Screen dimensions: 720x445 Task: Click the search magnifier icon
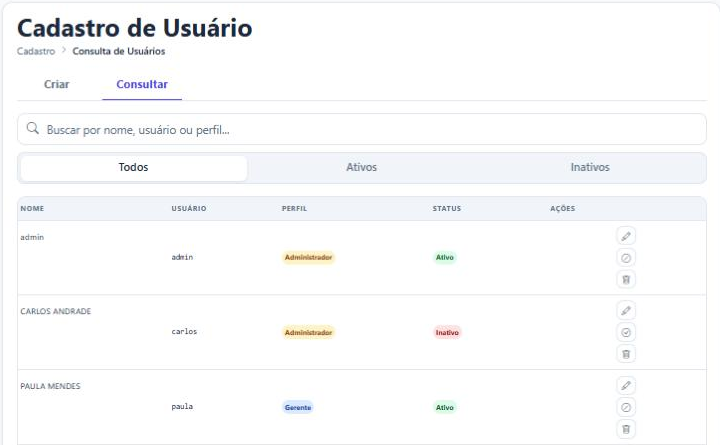33,128
